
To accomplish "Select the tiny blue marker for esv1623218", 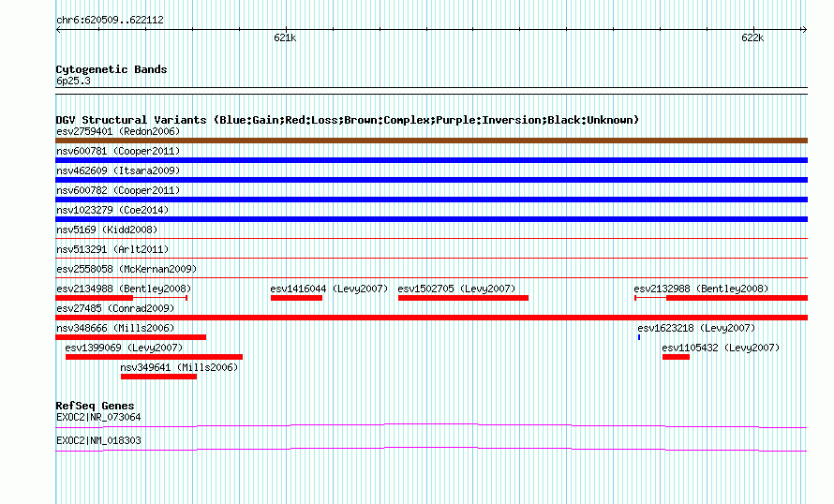I will click(639, 337).
